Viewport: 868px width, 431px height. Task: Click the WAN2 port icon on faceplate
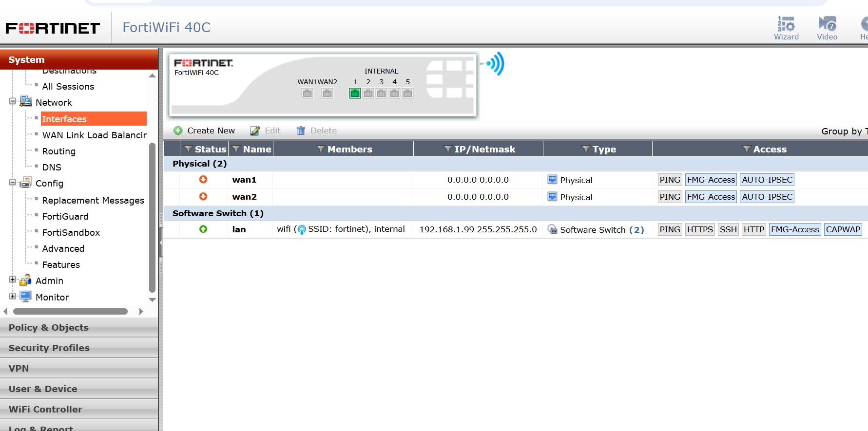click(327, 93)
